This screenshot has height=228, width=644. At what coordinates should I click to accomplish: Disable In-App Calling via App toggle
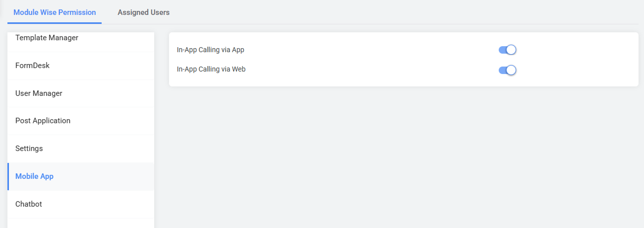pyautogui.click(x=507, y=50)
